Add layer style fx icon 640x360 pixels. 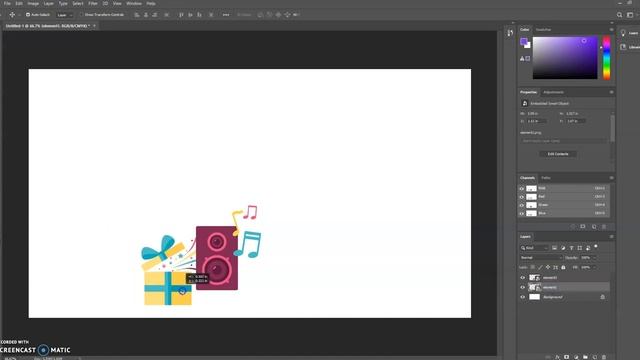[x=557, y=357]
